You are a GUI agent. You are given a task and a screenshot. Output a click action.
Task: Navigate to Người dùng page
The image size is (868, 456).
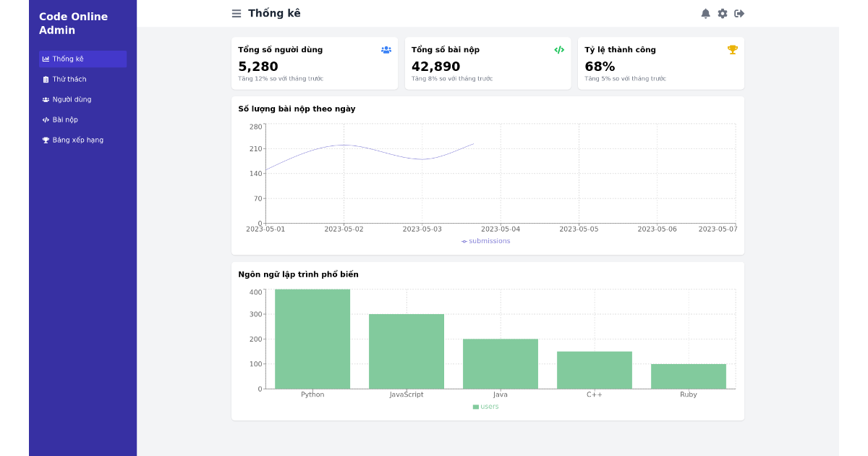click(70, 99)
